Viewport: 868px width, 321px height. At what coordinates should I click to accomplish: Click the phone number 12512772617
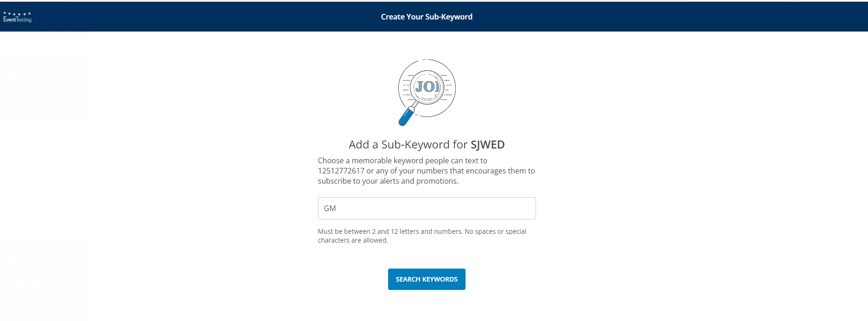point(341,171)
